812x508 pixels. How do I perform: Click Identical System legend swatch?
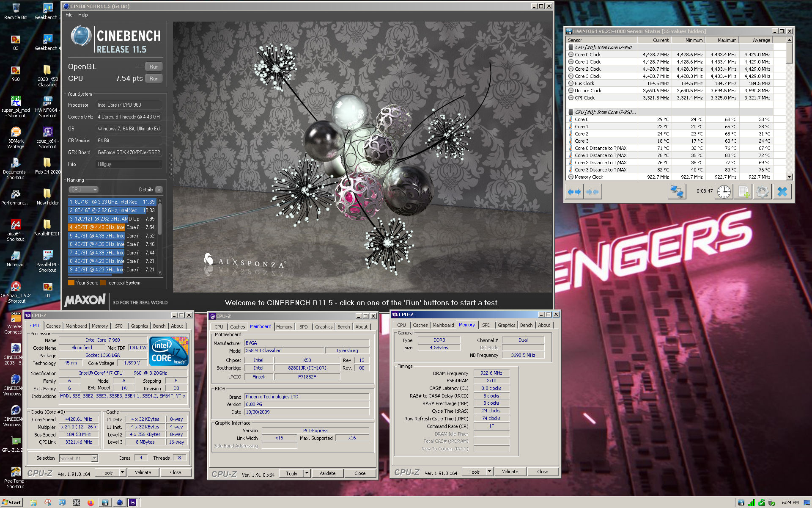[x=103, y=283]
